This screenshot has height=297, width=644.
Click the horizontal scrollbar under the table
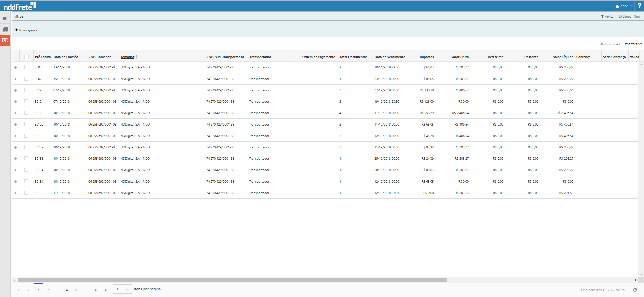[232, 280]
